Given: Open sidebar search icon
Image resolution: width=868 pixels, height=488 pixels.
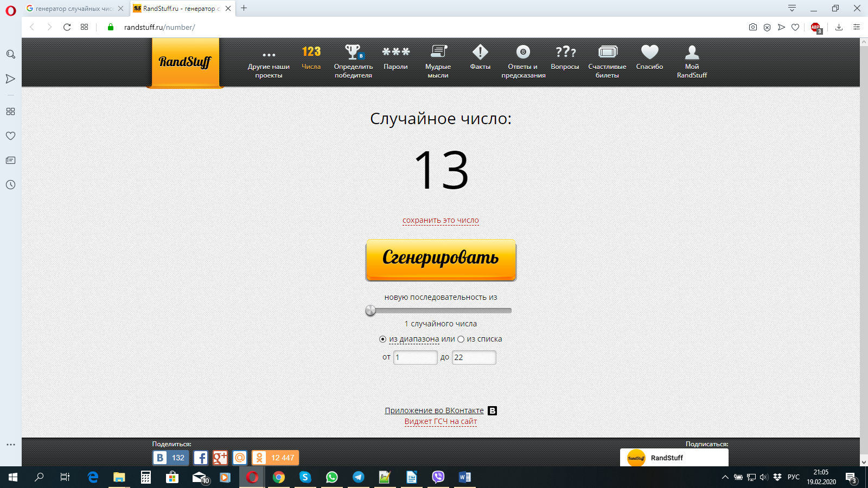Looking at the screenshot, I should click(10, 54).
